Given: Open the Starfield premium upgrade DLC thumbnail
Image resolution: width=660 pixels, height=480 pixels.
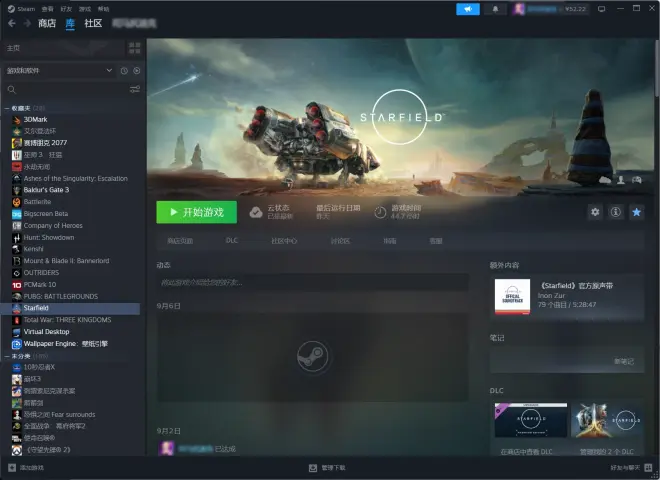Looking at the screenshot, I should pos(531,420).
